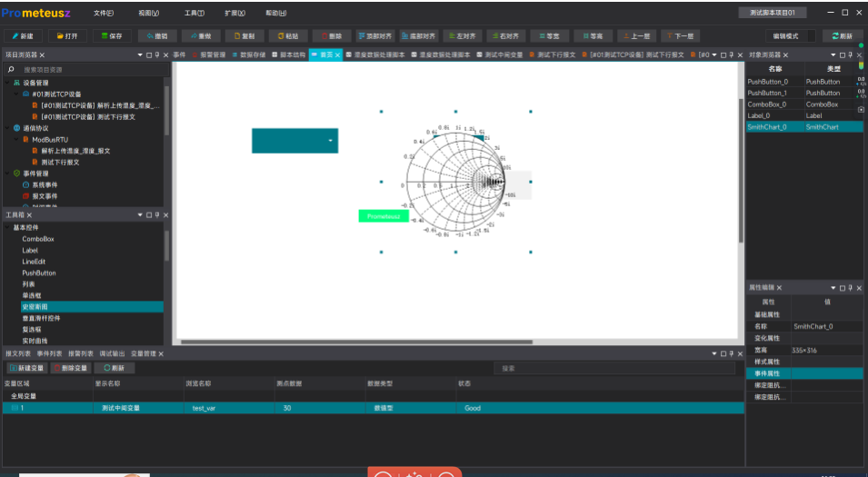Switch to the 报警管理 tab
This screenshot has height=477, width=868.
(x=210, y=55)
